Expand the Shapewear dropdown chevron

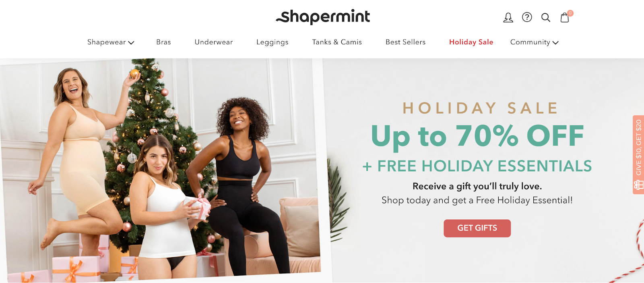131,43
